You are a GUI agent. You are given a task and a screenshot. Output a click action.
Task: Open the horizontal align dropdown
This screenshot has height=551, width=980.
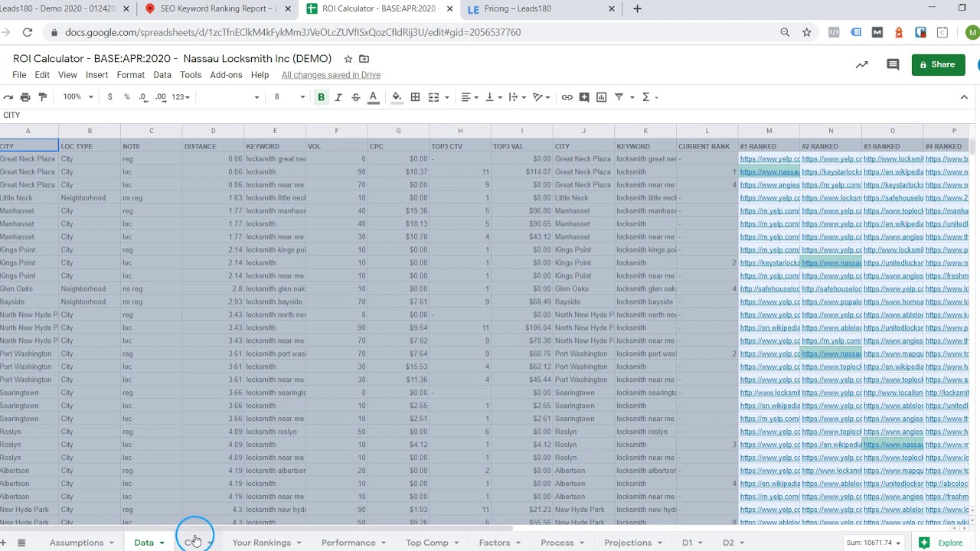tap(469, 97)
